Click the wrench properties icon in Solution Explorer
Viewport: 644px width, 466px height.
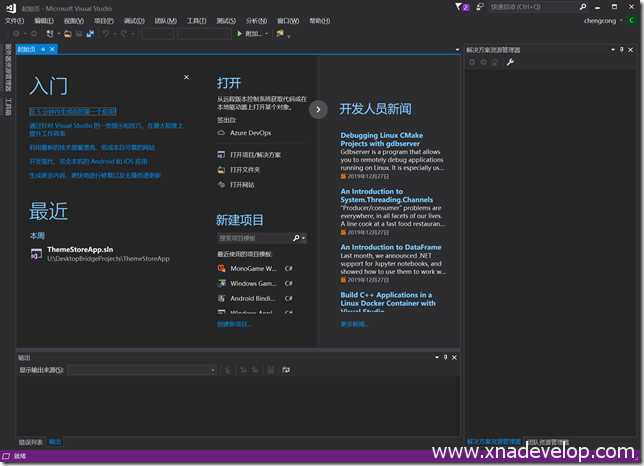pyautogui.click(x=511, y=62)
